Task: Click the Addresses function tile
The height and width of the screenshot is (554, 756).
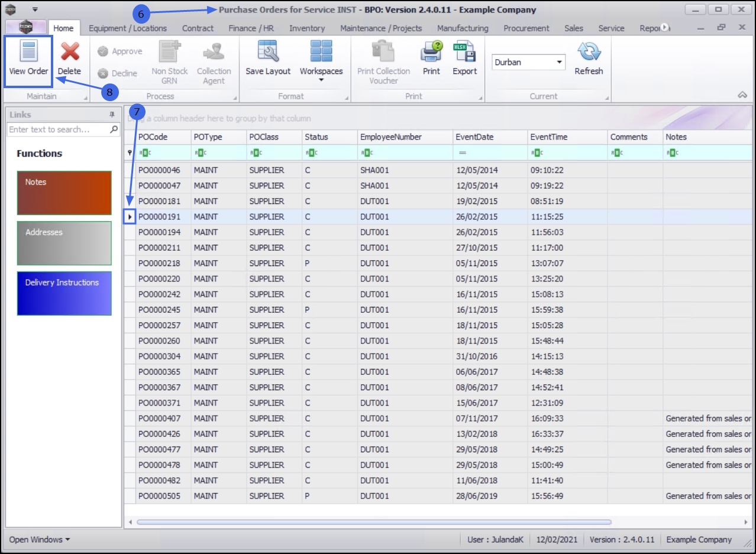Action: 64,243
